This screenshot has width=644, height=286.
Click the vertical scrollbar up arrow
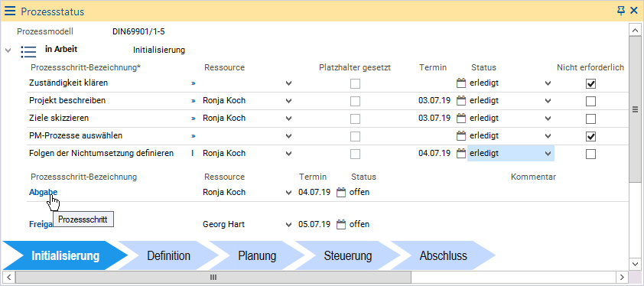(635, 30)
